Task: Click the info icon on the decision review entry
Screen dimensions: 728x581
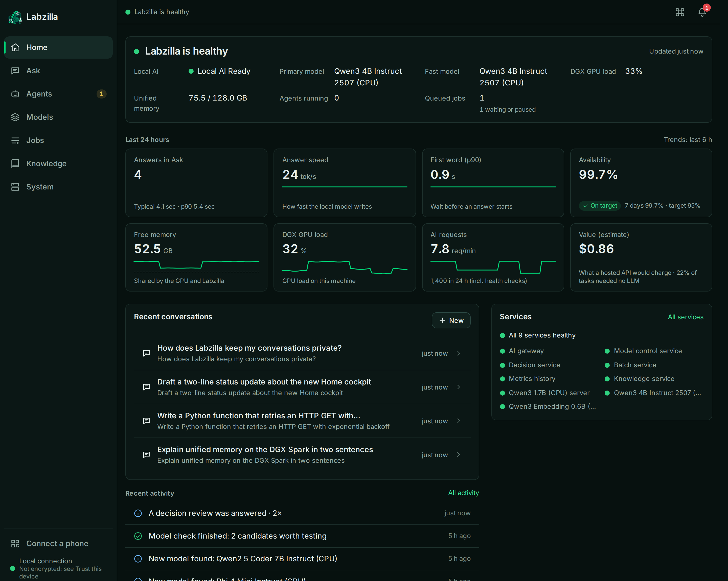Action: coord(138,513)
